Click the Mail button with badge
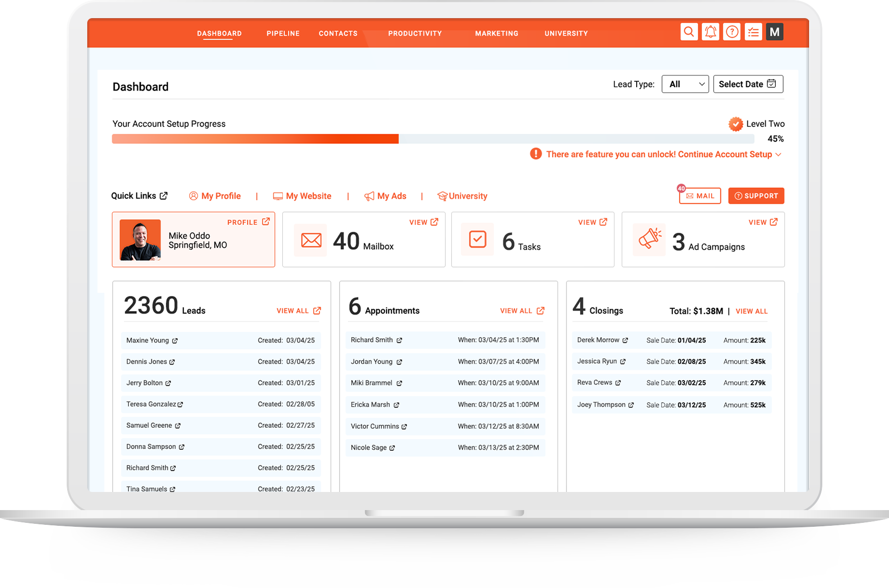The image size is (889, 588). (700, 196)
